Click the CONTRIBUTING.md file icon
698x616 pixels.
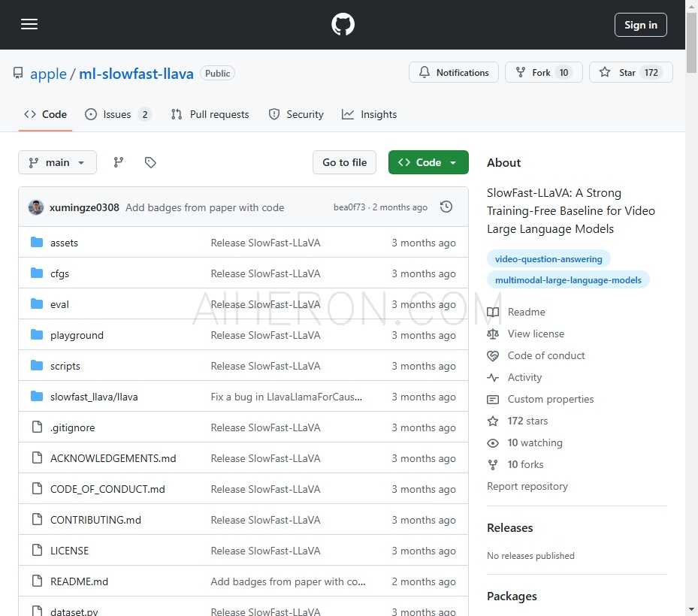coord(37,519)
